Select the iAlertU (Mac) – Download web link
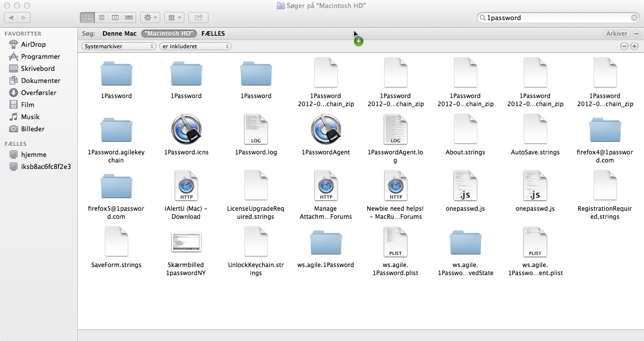 [186, 187]
